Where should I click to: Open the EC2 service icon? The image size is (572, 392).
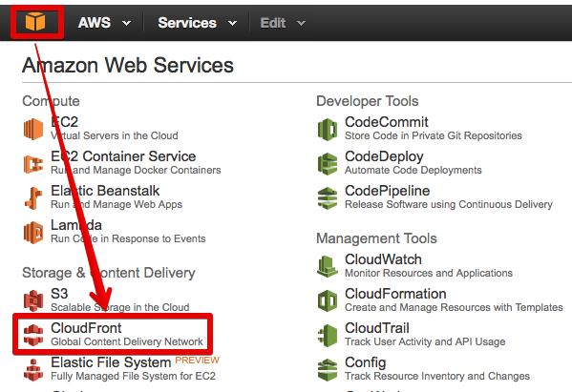[x=33, y=129]
